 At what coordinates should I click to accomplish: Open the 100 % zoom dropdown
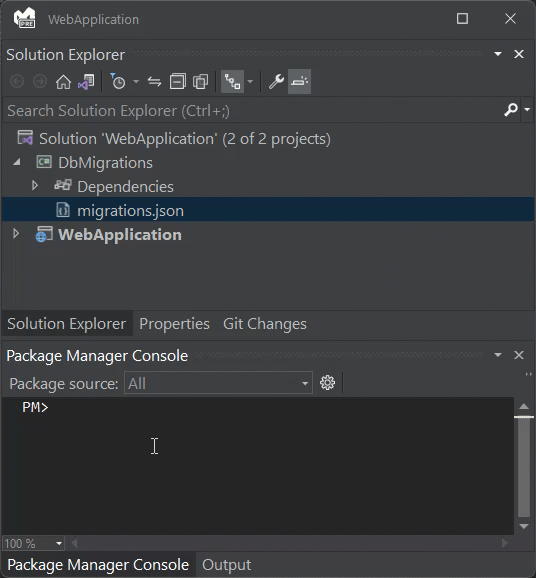coord(33,543)
